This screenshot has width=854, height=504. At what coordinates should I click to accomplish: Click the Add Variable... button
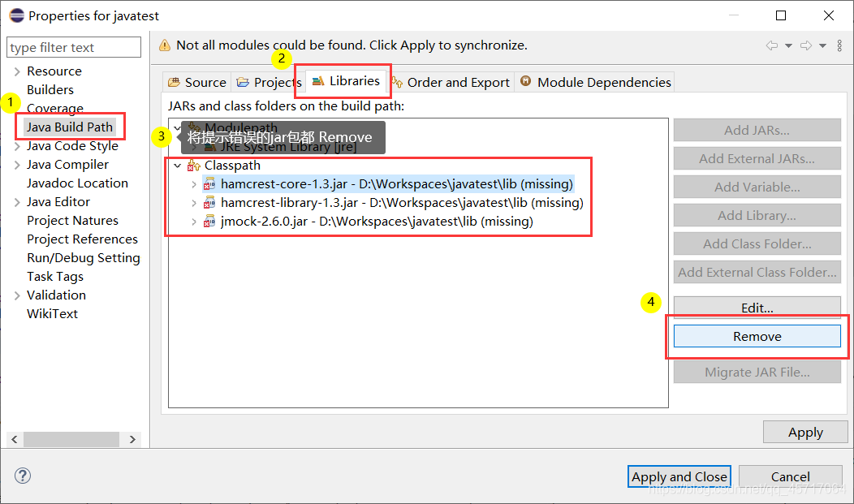click(757, 187)
